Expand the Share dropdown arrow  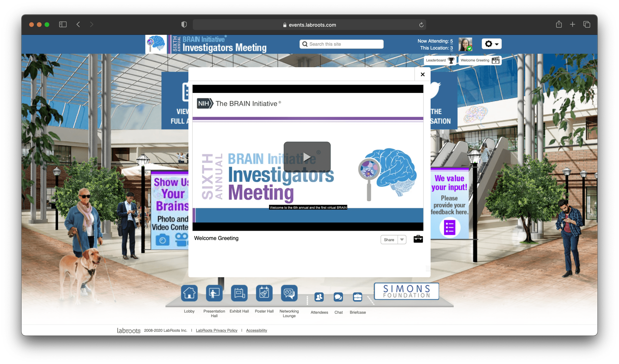[x=402, y=240]
